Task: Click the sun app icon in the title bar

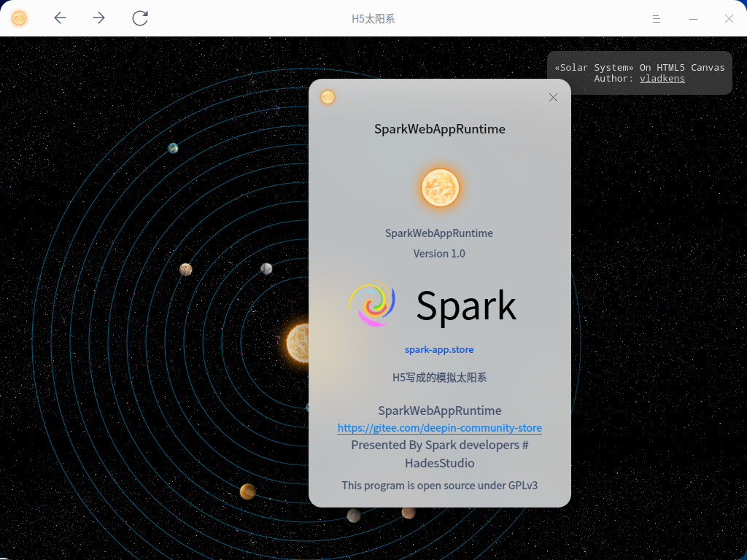Action: 20,18
